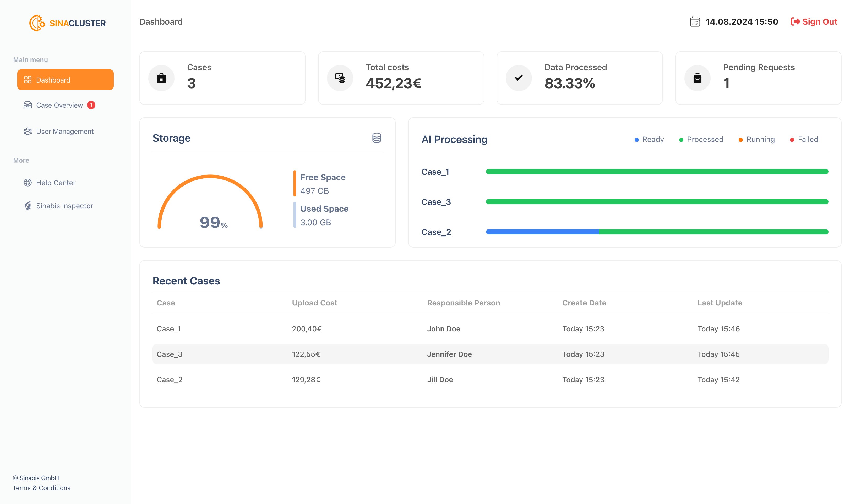This screenshot has width=850, height=504.
Task: Click the briefcase icon on the Cases card
Action: point(161,78)
